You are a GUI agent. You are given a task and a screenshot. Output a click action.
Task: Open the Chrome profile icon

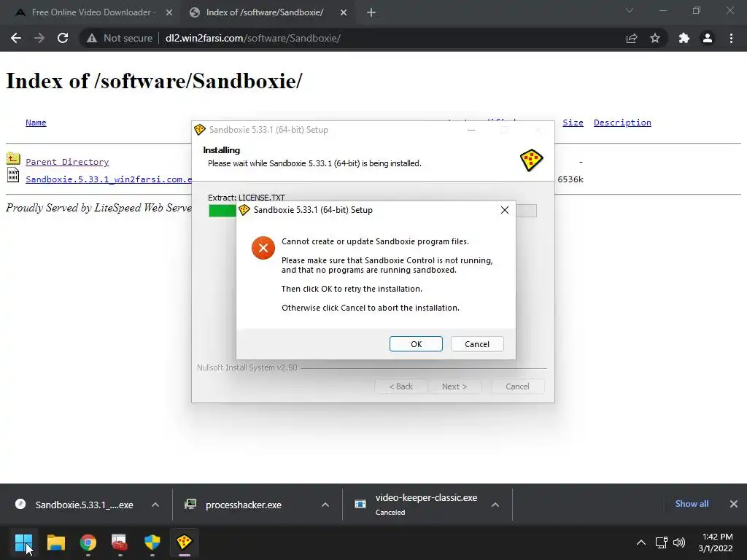pos(708,38)
